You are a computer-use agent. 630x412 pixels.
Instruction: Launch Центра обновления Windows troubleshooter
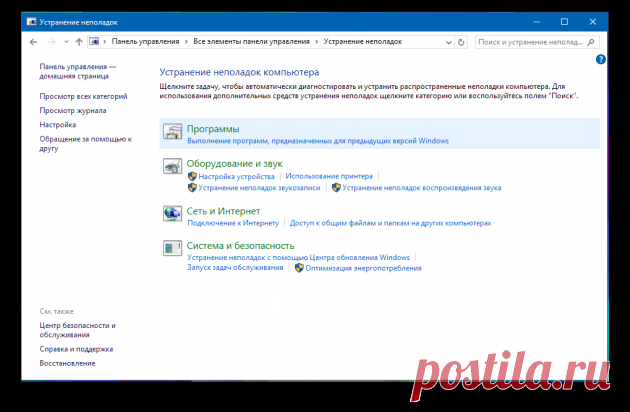point(299,257)
